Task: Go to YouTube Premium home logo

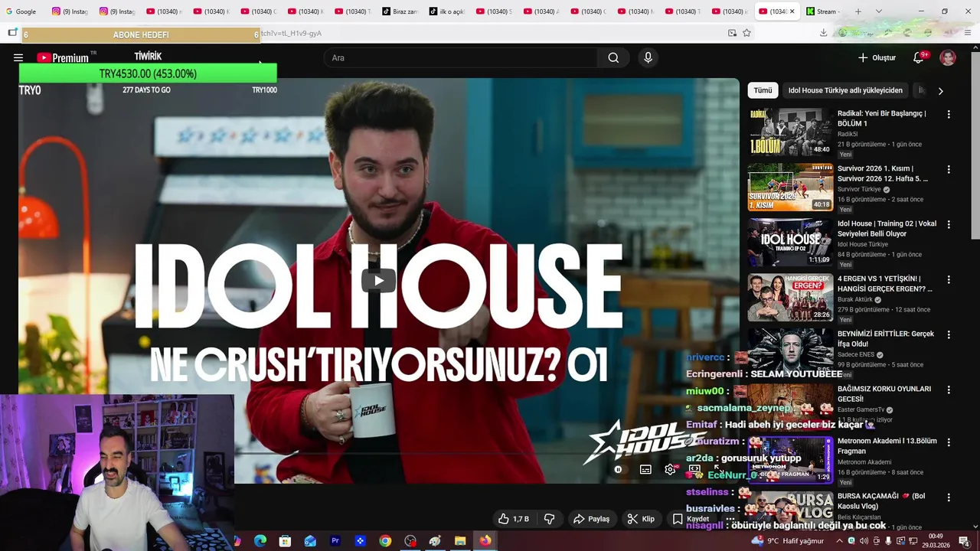Action: point(63,57)
